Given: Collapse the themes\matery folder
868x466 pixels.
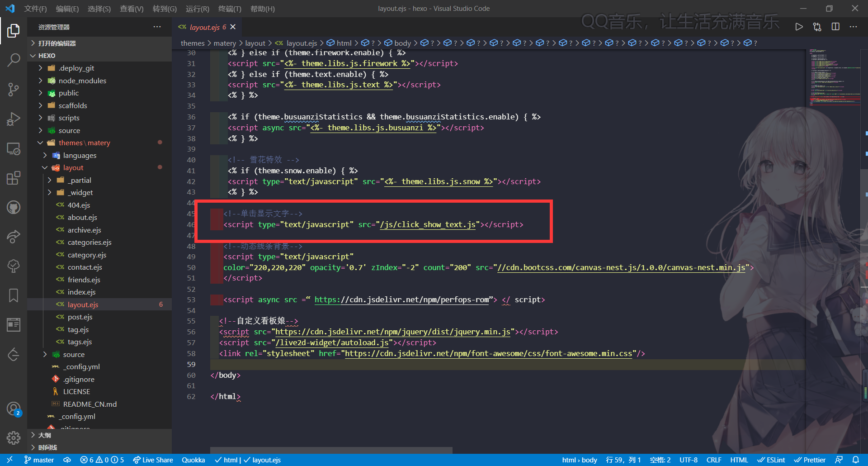Looking at the screenshot, I should pyautogui.click(x=99, y=143).
